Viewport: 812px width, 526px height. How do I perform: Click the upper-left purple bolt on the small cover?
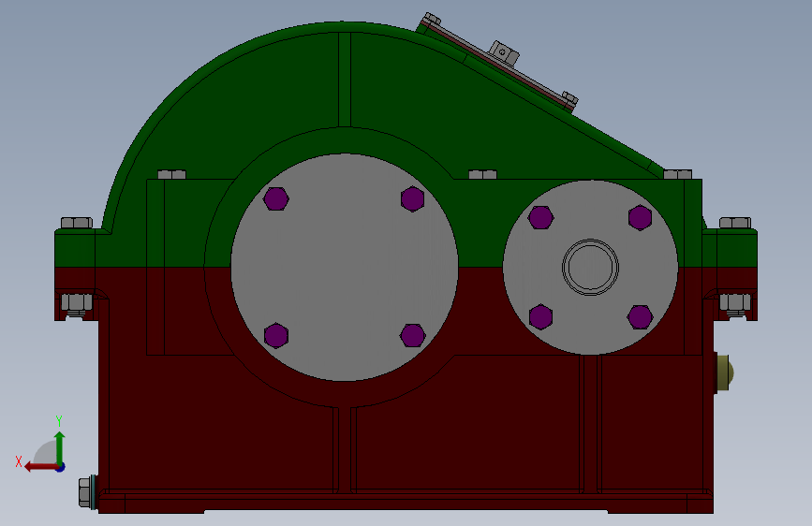point(540,217)
